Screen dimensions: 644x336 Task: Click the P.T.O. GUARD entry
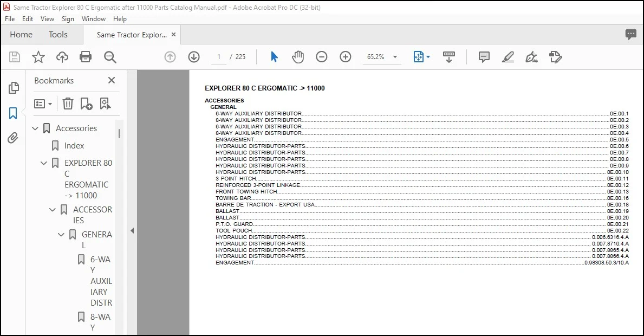tap(235, 224)
